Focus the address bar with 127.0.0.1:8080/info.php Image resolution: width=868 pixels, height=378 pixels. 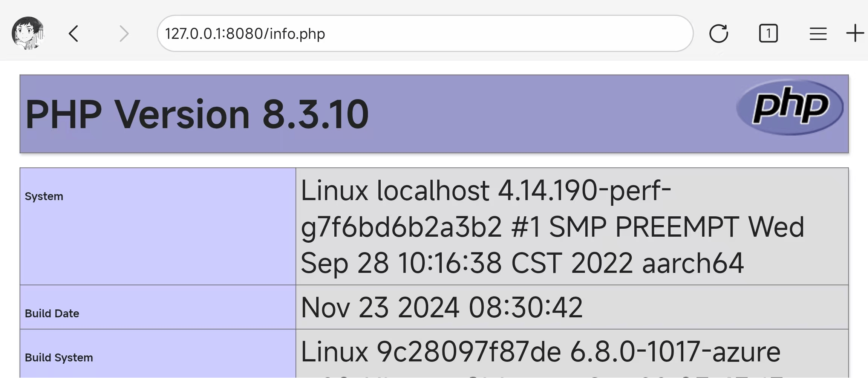pos(424,34)
